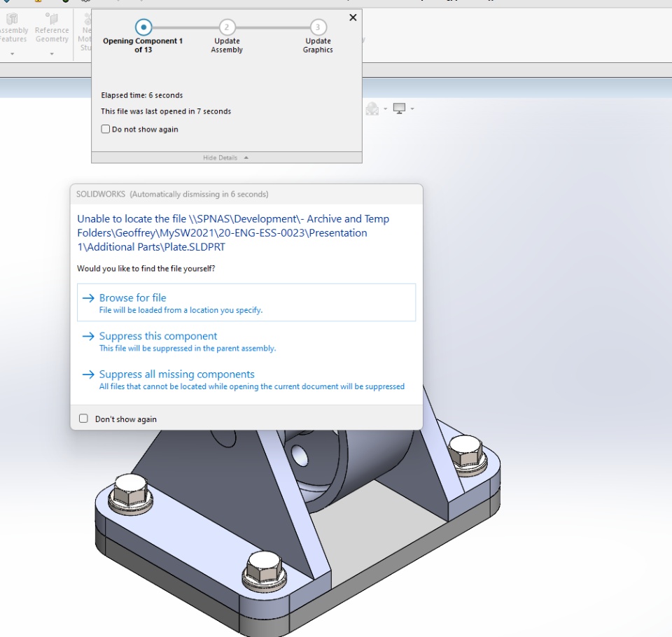
Task: Close the opening progress panel
Action: pyautogui.click(x=353, y=17)
